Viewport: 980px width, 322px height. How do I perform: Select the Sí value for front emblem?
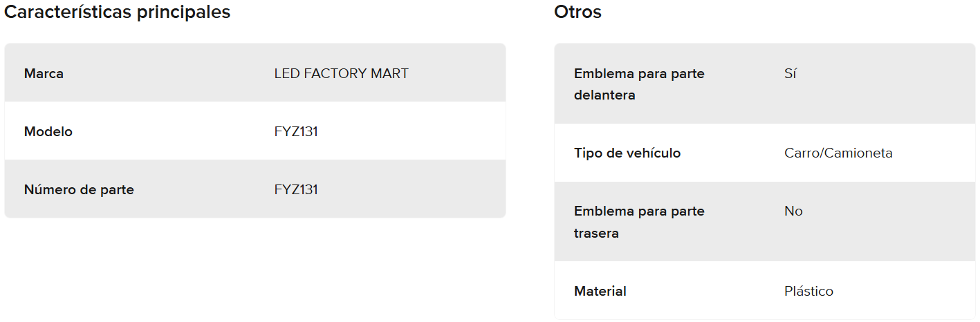(791, 73)
